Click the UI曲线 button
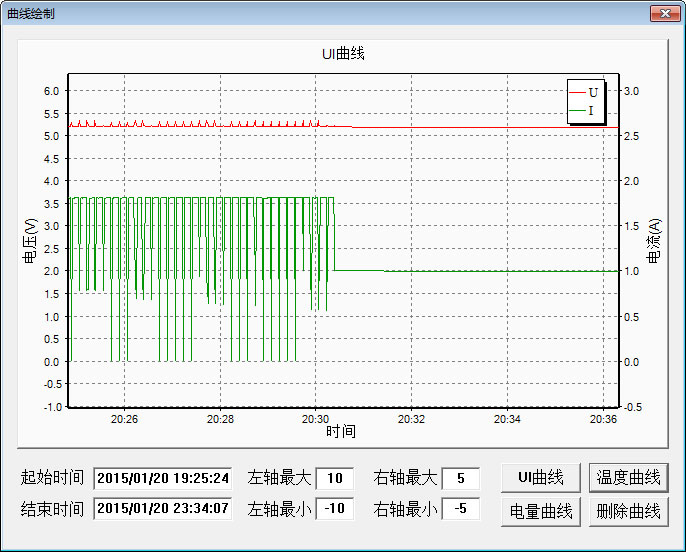The image size is (686, 552). pos(541,477)
